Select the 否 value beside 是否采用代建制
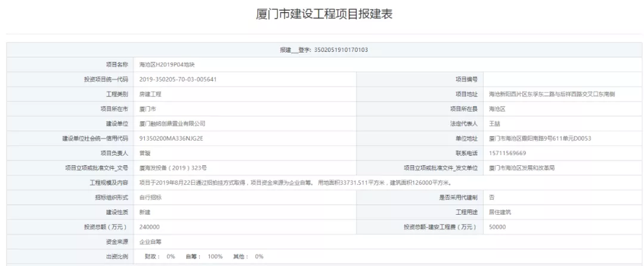This screenshot has height=266, width=644. (491, 197)
